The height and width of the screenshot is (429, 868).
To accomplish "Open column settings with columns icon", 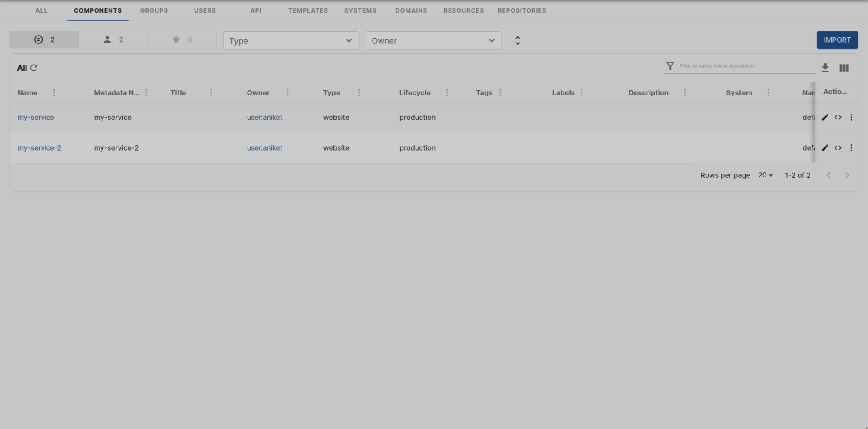I will tap(844, 68).
